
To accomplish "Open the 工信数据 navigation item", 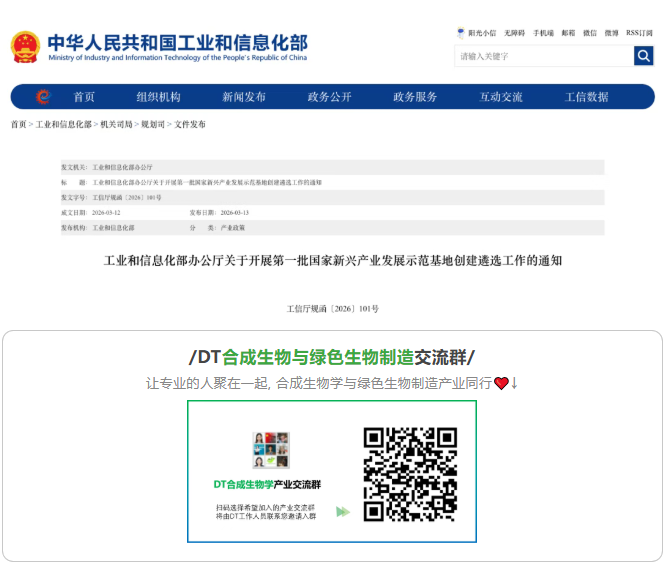I will (586, 97).
